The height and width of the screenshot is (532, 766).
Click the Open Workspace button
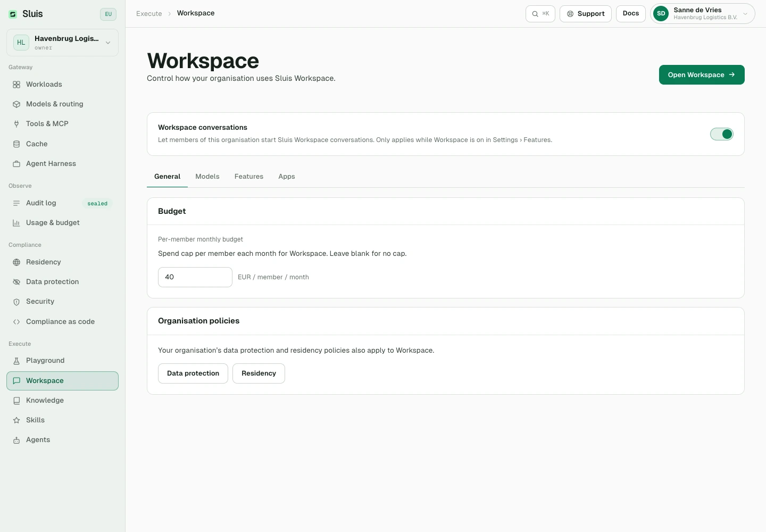(x=702, y=75)
